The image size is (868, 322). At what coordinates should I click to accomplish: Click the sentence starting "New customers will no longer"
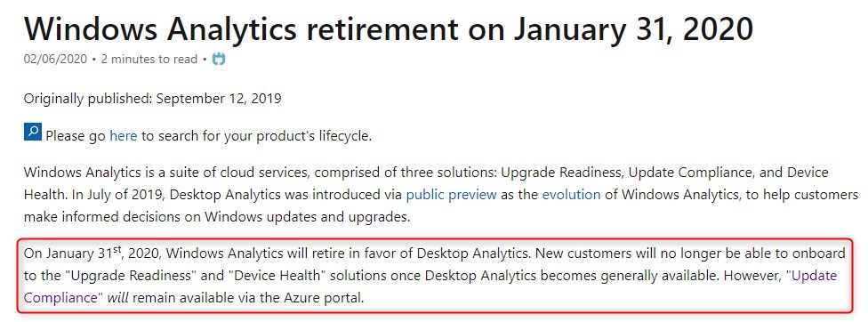(x=435, y=264)
